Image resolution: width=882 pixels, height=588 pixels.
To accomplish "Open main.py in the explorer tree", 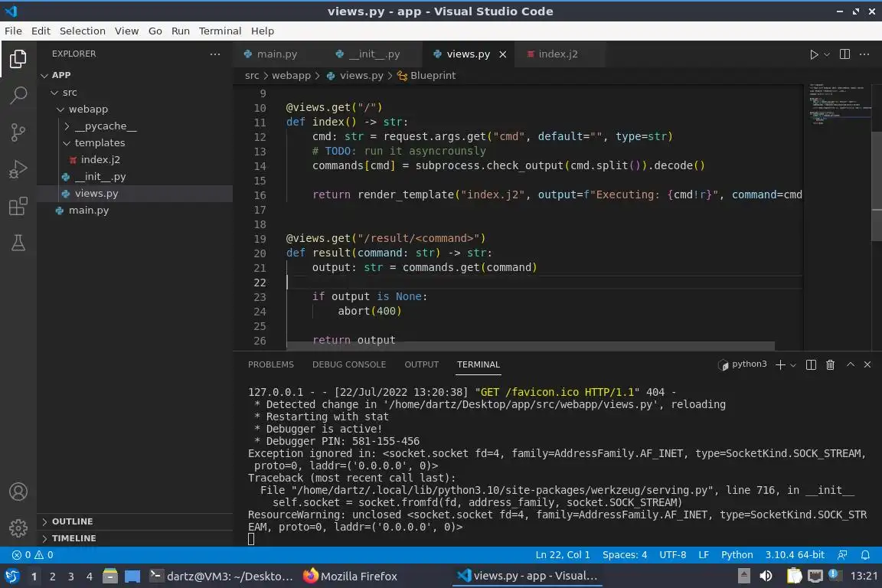I will coord(135,211).
